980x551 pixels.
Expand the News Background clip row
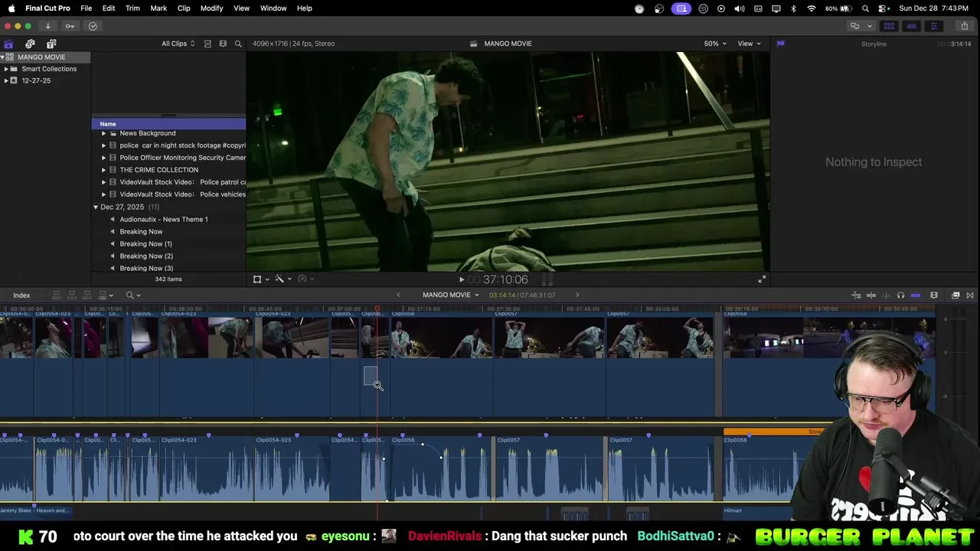click(x=103, y=133)
